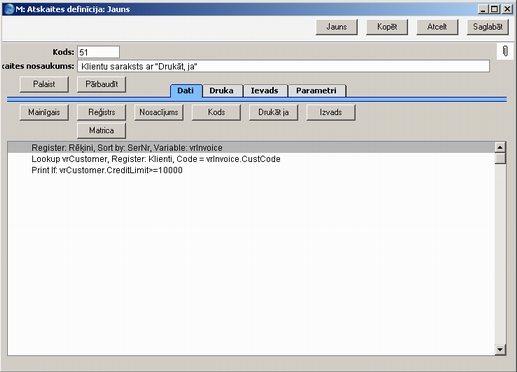Screen dimensions: 517x372
Task: Click the Izvads button
Action: click(331, 112)
